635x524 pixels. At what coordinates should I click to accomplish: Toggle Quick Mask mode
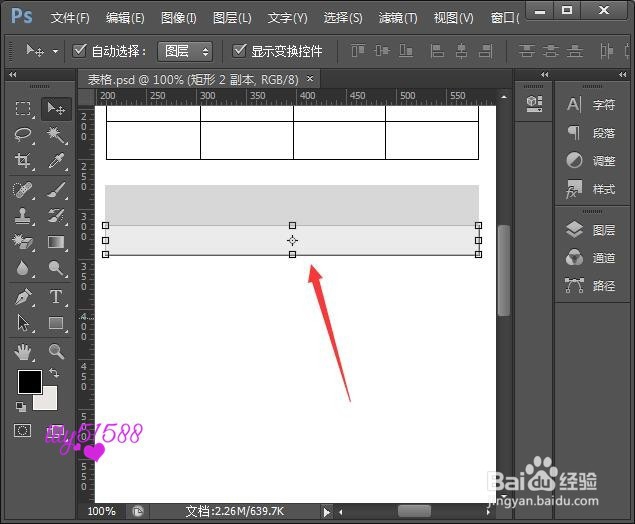coord(22,430)
